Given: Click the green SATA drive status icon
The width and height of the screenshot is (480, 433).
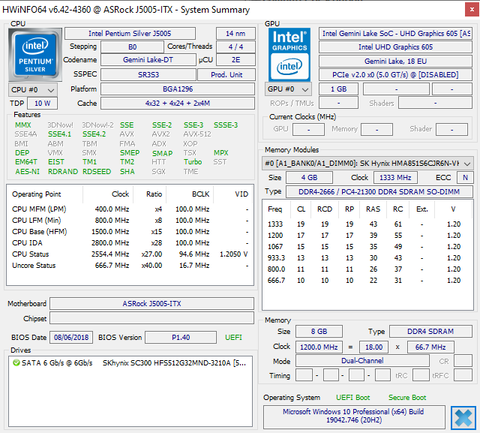Looking at the screenshot, I should (16, 363).
